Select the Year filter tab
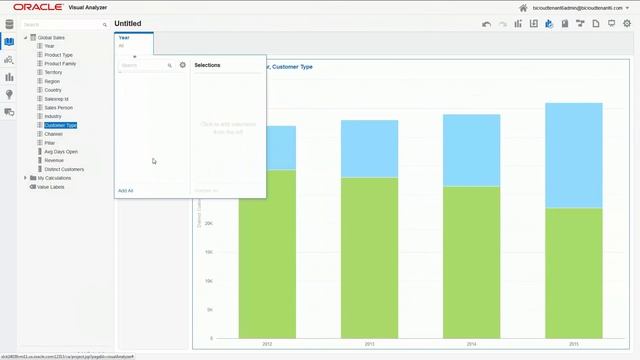 pos(134,42)
